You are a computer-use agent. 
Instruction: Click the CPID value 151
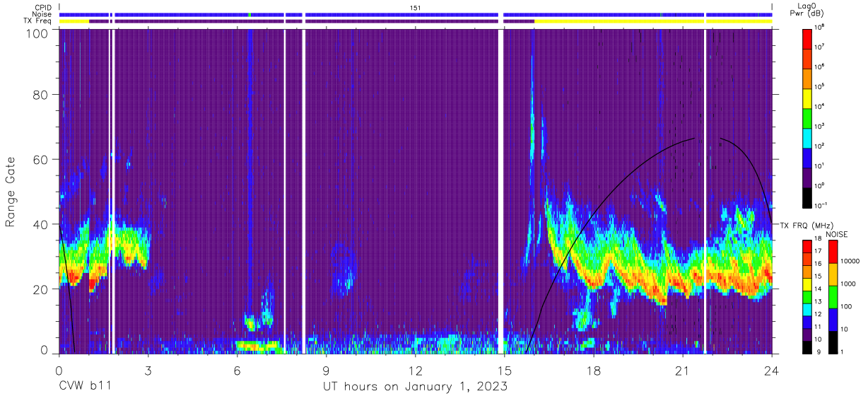(x=416, y=7)
